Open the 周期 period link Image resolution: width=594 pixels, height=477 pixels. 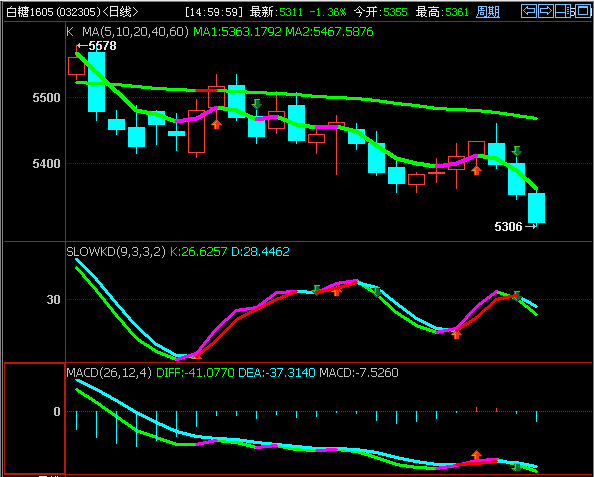tap(488, 12)
